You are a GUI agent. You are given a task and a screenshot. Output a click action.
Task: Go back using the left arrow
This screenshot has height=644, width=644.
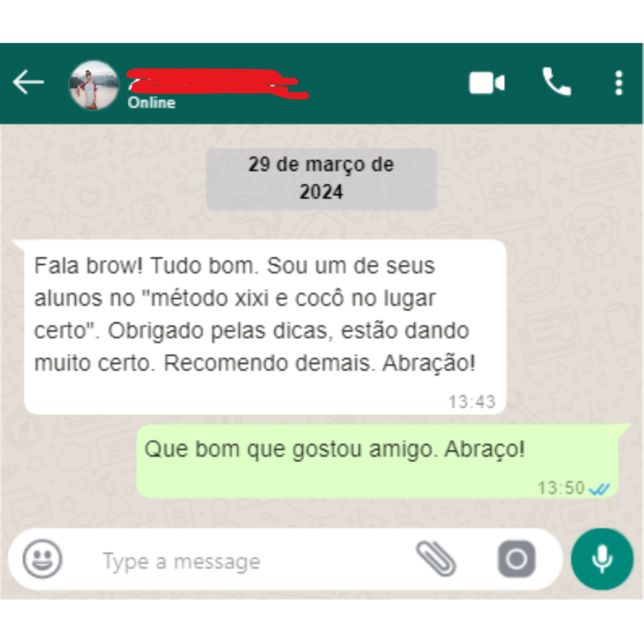pyautogui.click(x=28, y=82)
